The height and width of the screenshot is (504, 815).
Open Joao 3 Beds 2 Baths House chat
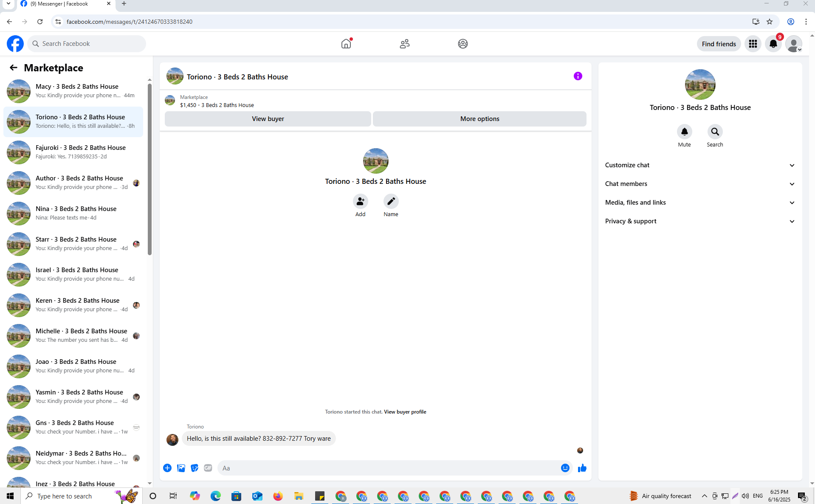73,366
